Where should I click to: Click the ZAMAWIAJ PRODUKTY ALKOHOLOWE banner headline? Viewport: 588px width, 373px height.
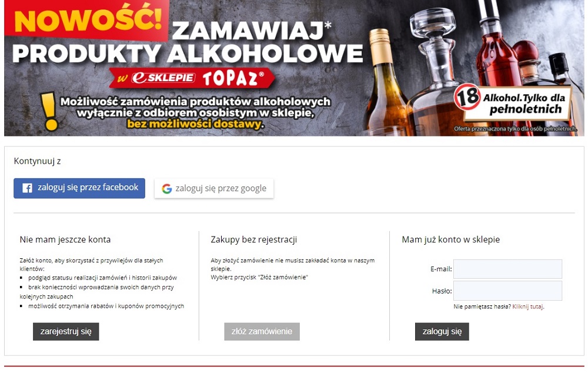[188, 42]
